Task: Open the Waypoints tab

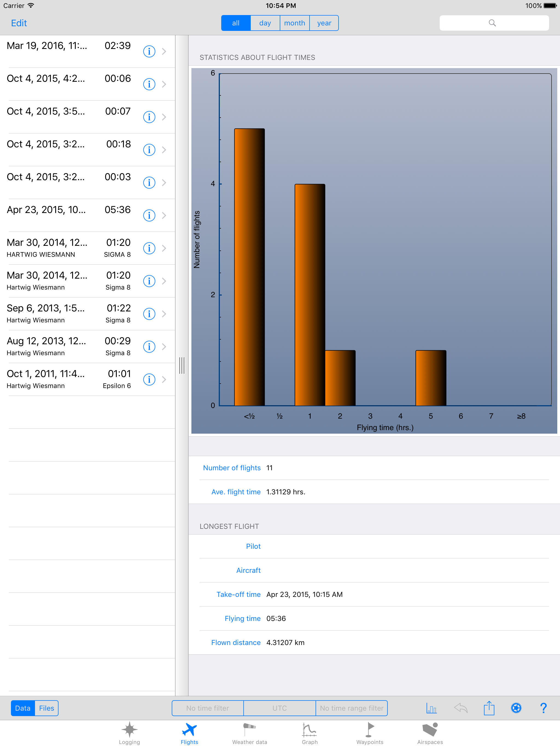Action: click(x=370, y=734)
